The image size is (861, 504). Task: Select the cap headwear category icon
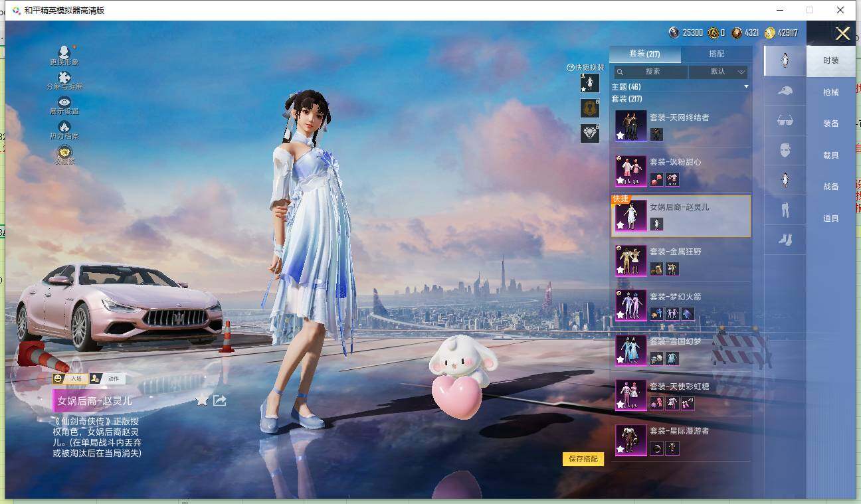(785, 90)
